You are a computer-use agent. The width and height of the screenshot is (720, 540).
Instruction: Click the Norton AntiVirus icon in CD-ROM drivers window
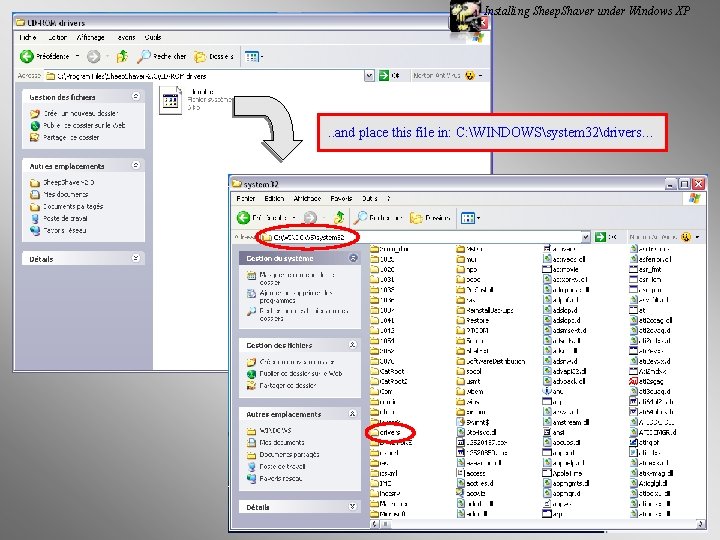pos(470,76)
